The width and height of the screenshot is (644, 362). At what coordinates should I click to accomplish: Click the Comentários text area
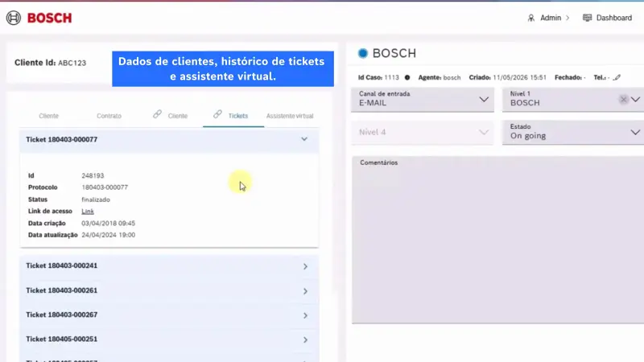click(x=497, y=240)
